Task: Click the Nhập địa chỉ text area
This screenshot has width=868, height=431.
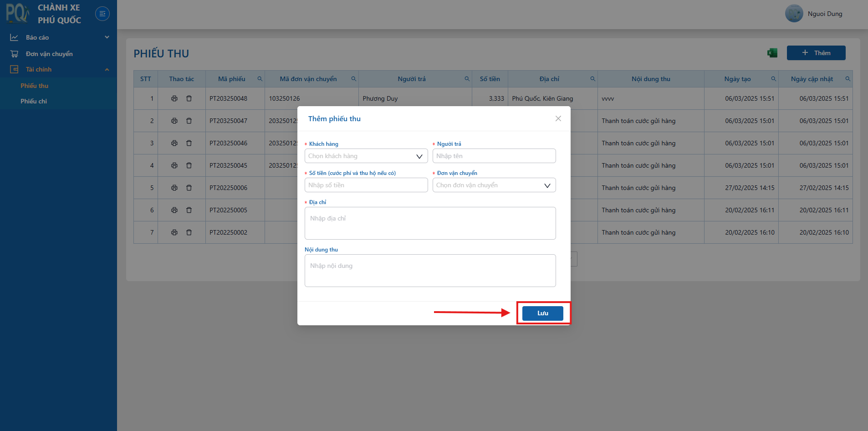Action: point(430,223)
